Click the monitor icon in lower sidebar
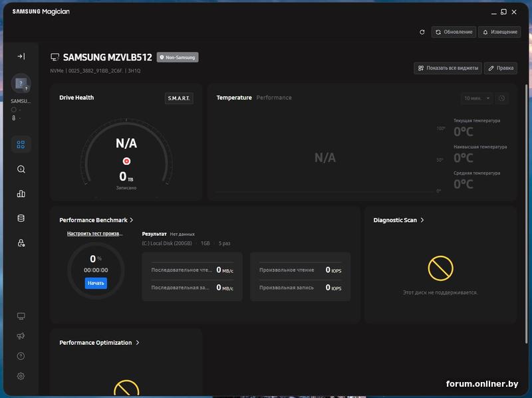 coord(21,316)
